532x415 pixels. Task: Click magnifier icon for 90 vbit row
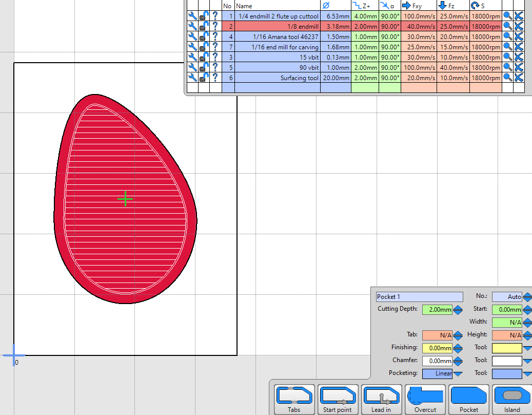pyautogui.click(x=507, y=67)
